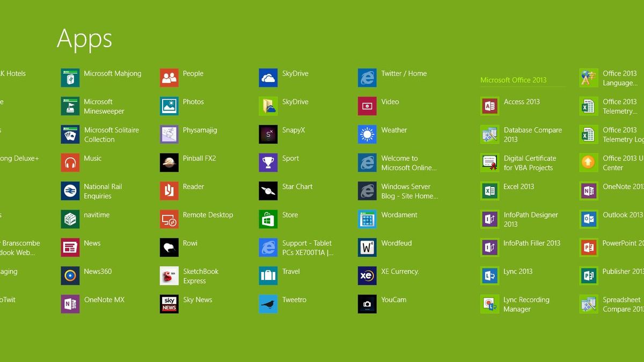Image resolution: width=644 pixels, height=362 pixels.
Task: Click the 'Star Chart' label text
Action: pos(297,187)
